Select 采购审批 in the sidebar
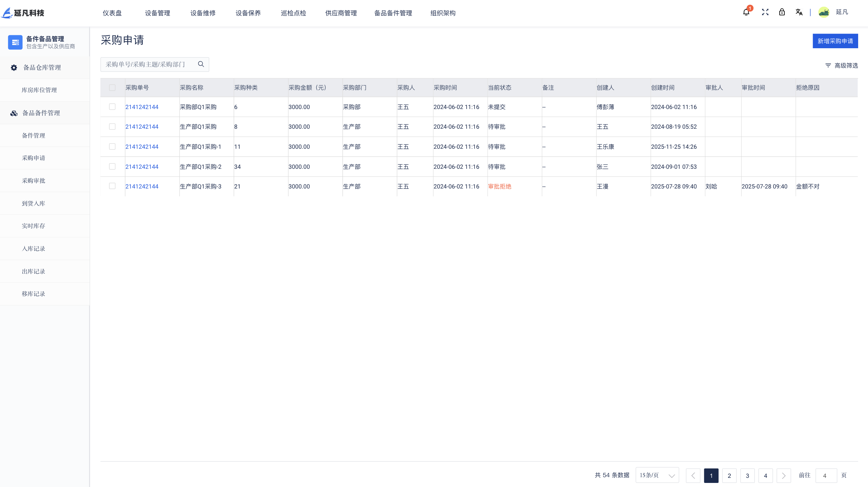The width and height of the screenshot is (868, 487). pos(33,181)
